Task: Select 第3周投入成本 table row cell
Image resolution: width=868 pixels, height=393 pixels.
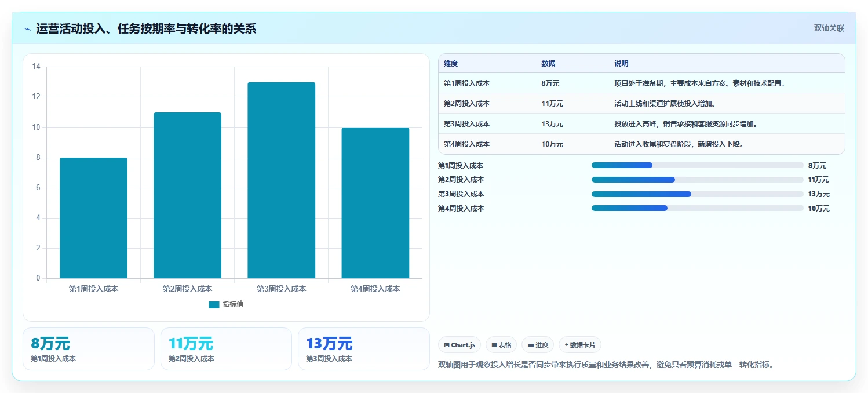Action: pos(466,124)
